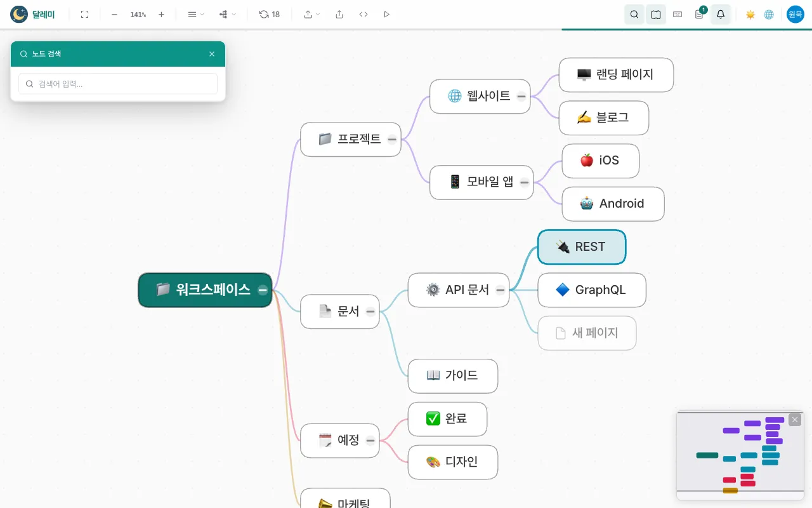Click the fullscreen fit icon in toolbar
The image size is (812, 508).
pos(84,14)
